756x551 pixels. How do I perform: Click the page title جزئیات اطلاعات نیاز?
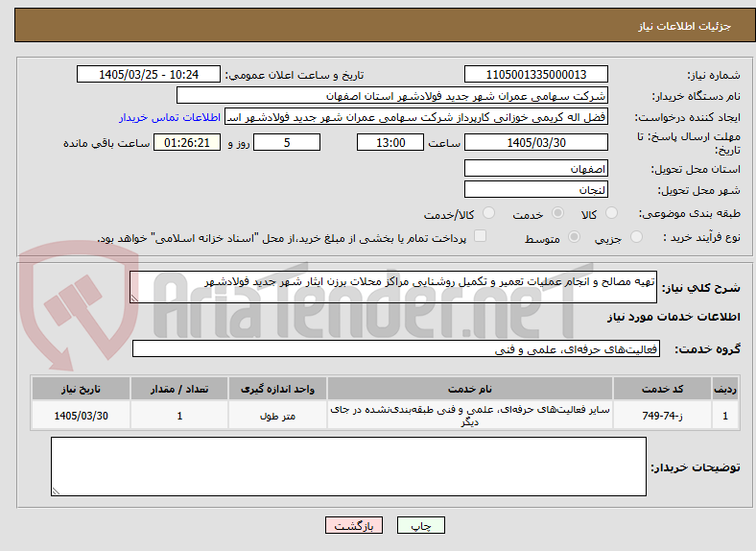point(684,26)
